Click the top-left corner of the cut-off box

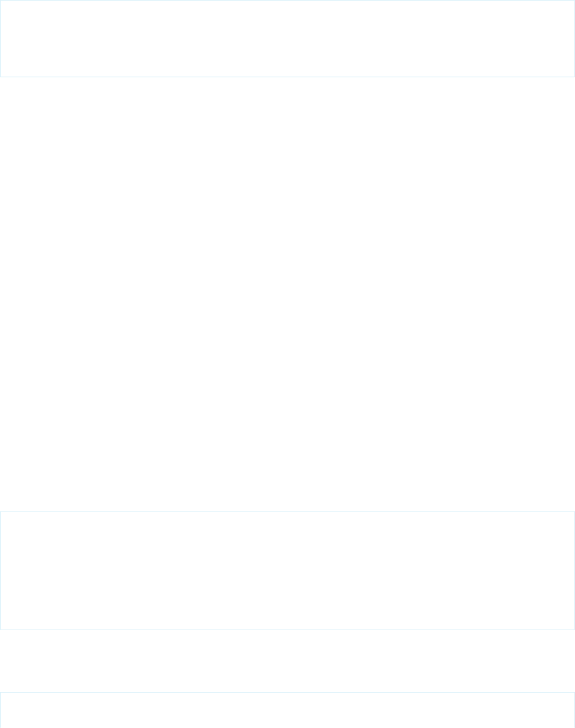pos(1,693)
